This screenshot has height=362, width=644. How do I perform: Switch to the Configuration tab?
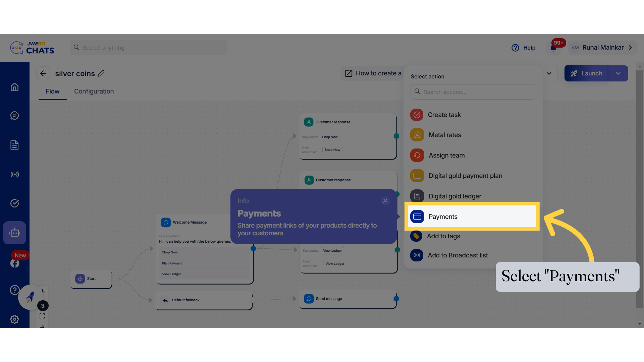94,91
